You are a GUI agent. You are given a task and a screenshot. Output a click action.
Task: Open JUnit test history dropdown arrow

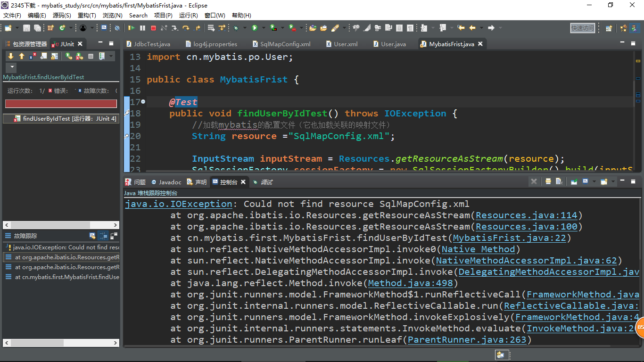[111, 56]
